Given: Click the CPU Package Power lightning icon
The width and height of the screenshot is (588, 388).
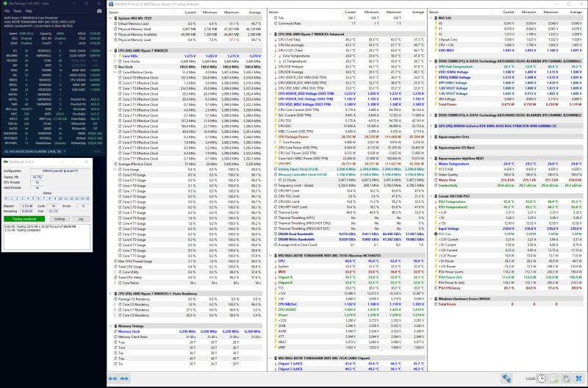Looking at the screenshot, I should coord(276,137).
